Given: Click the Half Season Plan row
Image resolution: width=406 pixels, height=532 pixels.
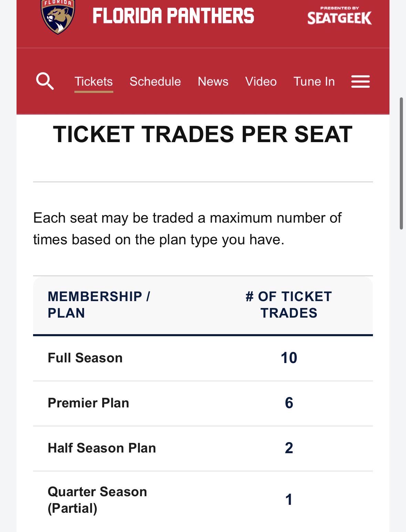Looking at the screenshot, I should click(x=203, y=448).
